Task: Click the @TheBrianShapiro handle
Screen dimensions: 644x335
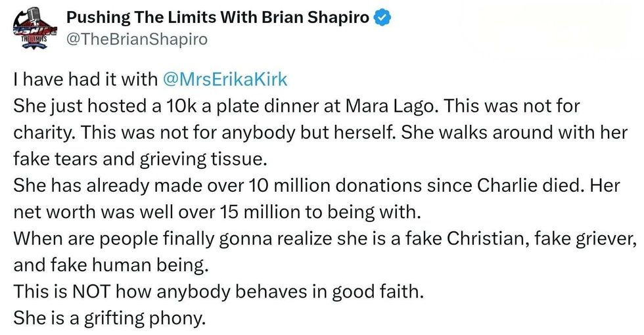Action: (137, 39)
